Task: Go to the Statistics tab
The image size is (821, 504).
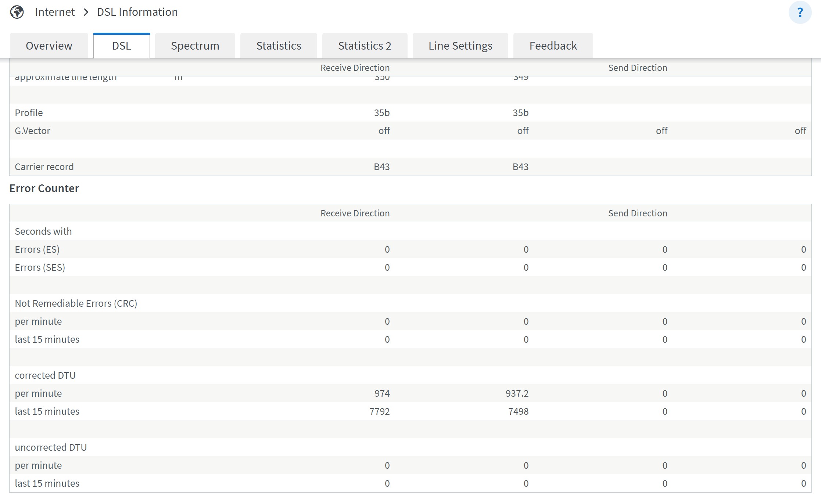Action: tap(279, 46)
